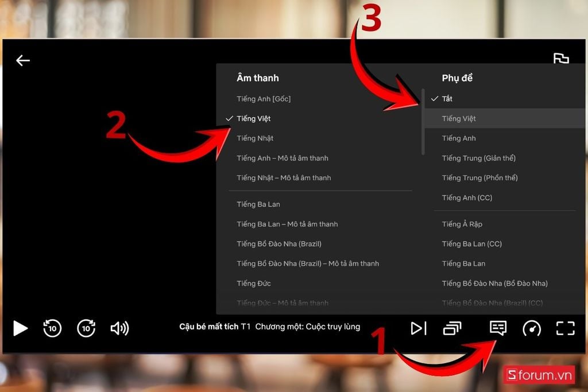The height and width of the screenshot is (392, 588).
Task: Select Tiếng Đức audio track
Action: pyautogui.click(x=253, y=283)
